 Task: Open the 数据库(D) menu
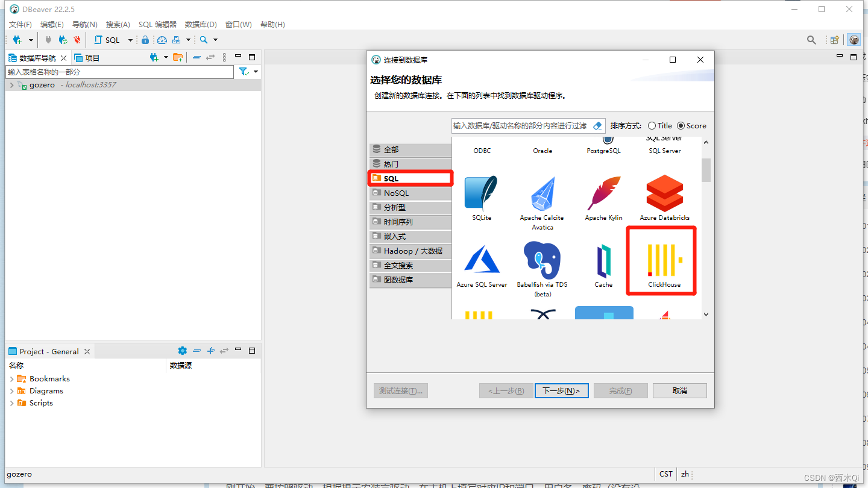(201, 24)
